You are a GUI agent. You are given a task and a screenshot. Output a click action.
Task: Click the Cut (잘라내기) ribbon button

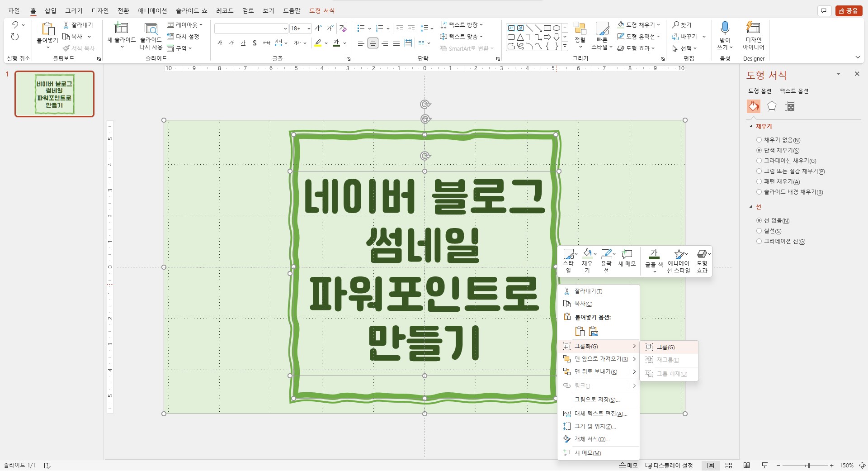coord(78,25)
